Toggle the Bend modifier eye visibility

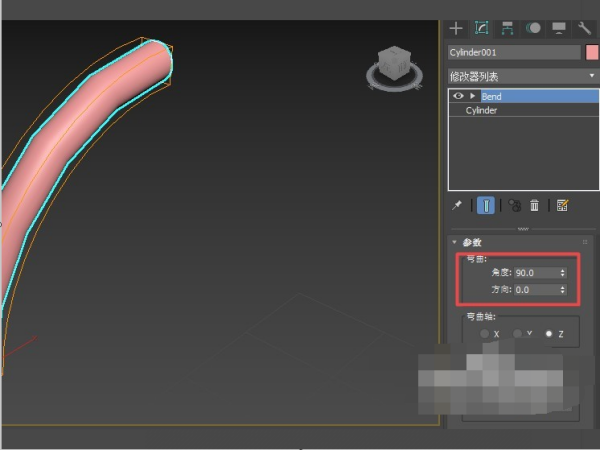(x=458, y=96)
